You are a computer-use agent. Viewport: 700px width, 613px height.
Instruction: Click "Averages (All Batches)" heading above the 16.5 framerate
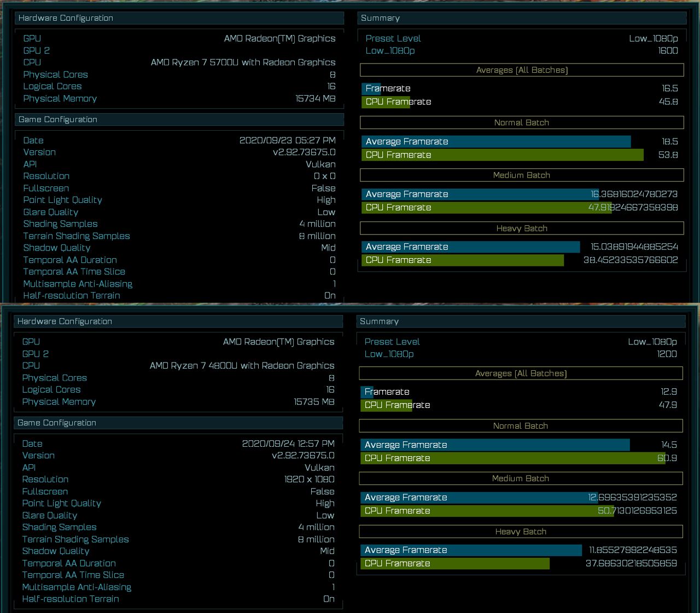522,70
